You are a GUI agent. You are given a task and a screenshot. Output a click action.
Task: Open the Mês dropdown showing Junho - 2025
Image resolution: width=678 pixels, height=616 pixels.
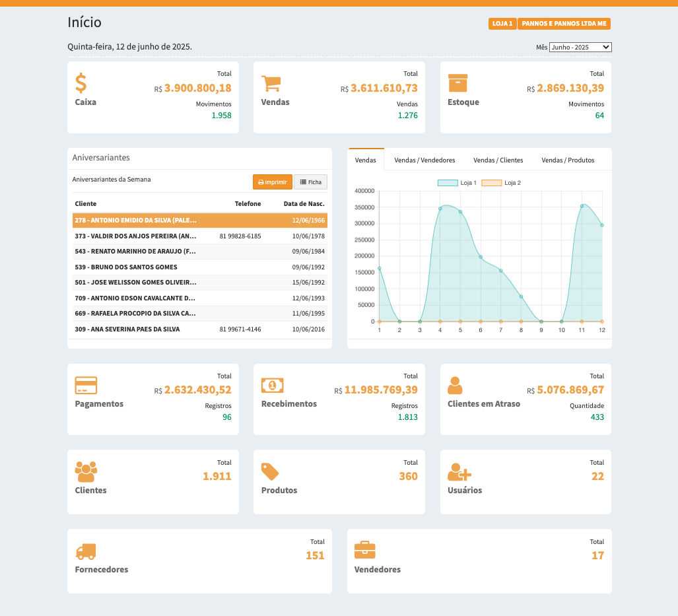click(580, 48)
